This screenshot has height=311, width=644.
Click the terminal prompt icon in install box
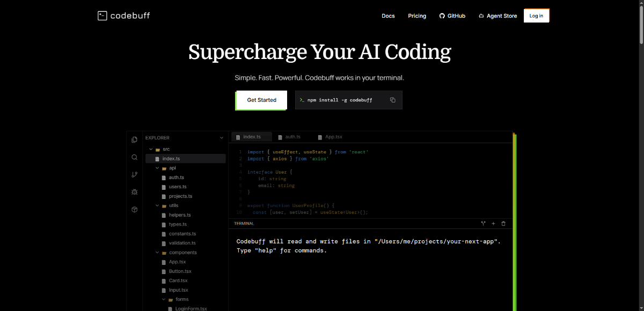tap(302, 100)
